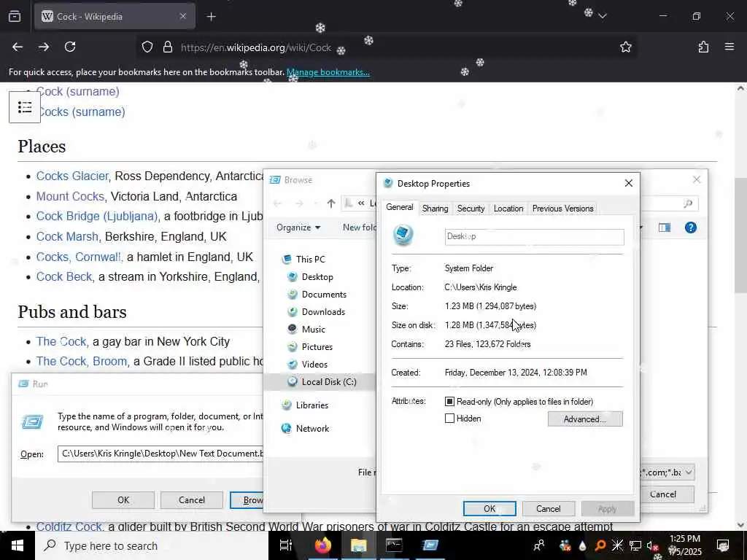Open the Manage bookmarks link
The height and width of the screenshot is (560, 747).
click(x=328, y=72)
